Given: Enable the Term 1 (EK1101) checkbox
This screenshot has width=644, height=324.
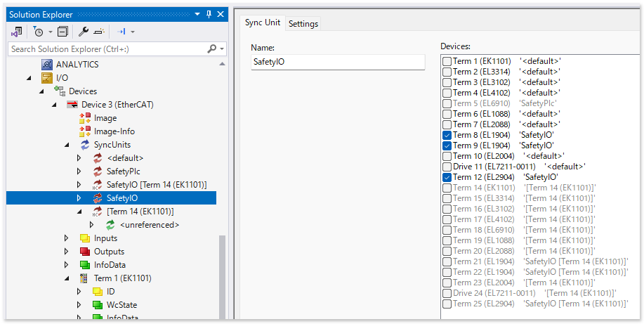Looking at the screenshot, I should (x=447, y=61).
